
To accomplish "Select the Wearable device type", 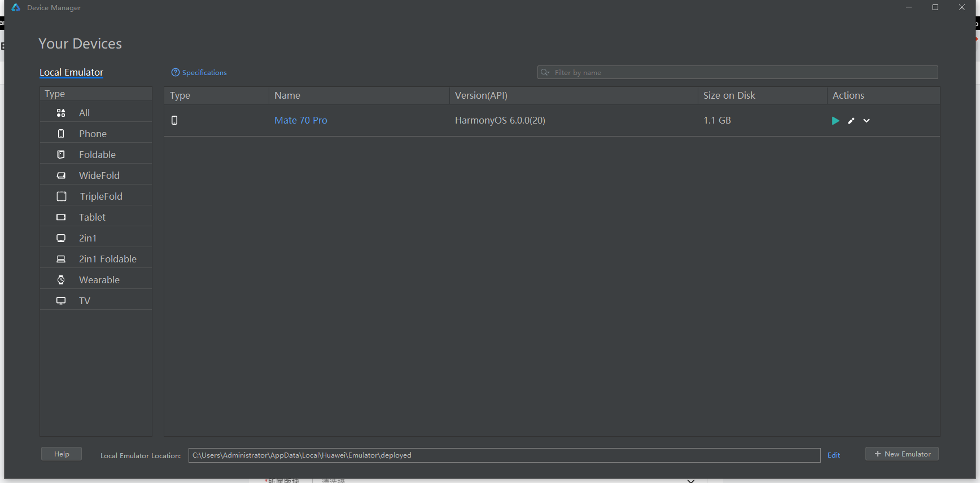I will tap(96, 280).
